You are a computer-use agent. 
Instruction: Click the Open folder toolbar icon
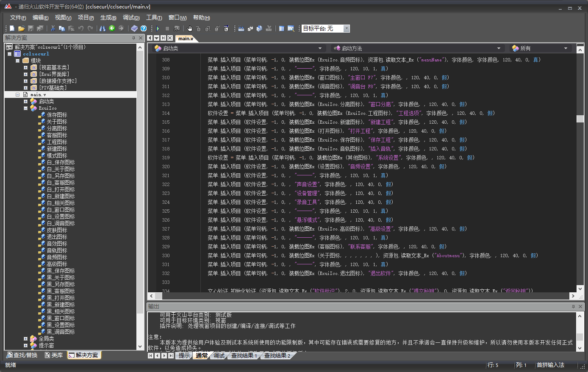21,28
